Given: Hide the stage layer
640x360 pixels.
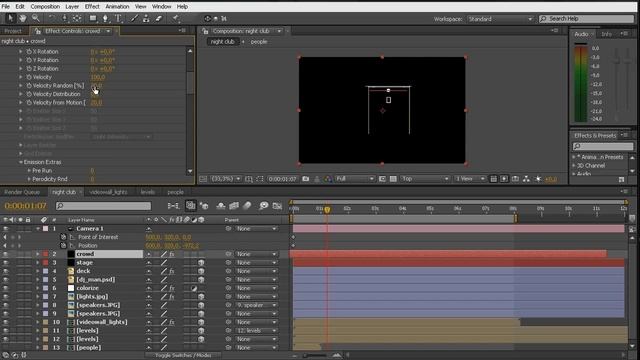Looking at the screenshot, I should [x=6, y=263].
